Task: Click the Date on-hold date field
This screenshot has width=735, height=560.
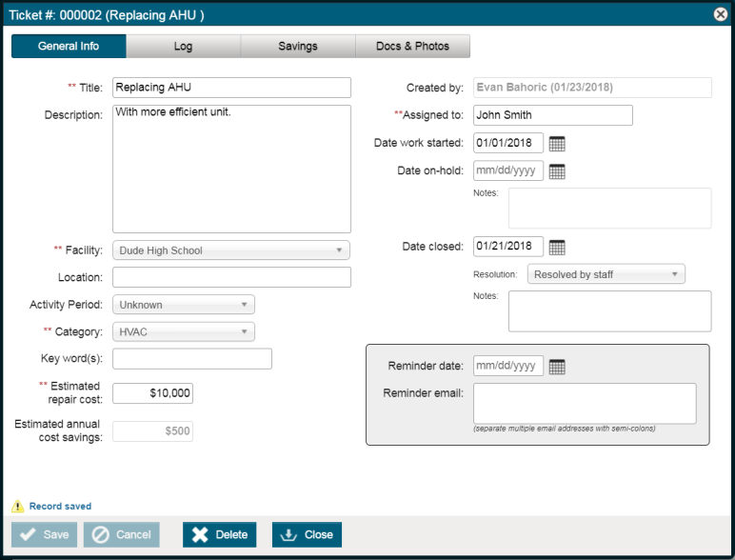Action: coord(508,170)
